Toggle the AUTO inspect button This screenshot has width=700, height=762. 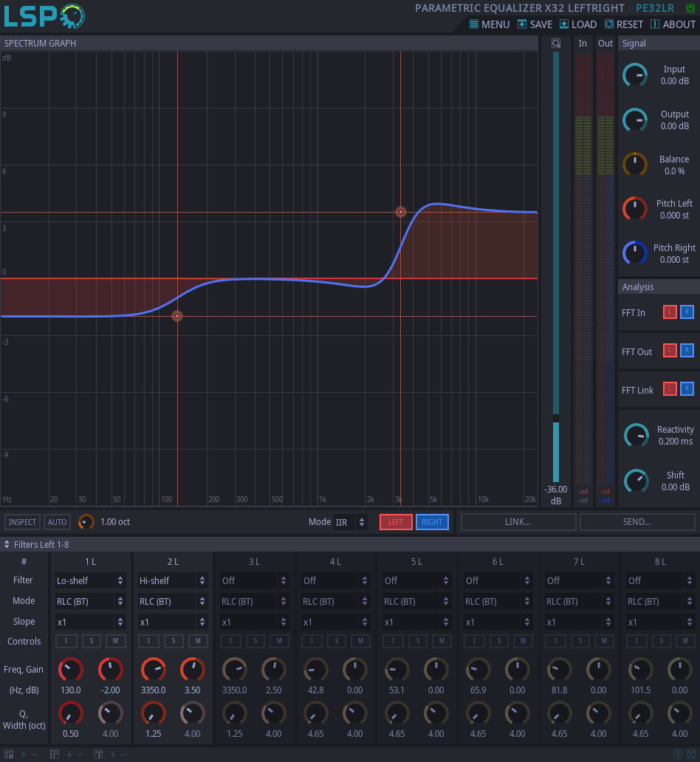tap(57, 523)
